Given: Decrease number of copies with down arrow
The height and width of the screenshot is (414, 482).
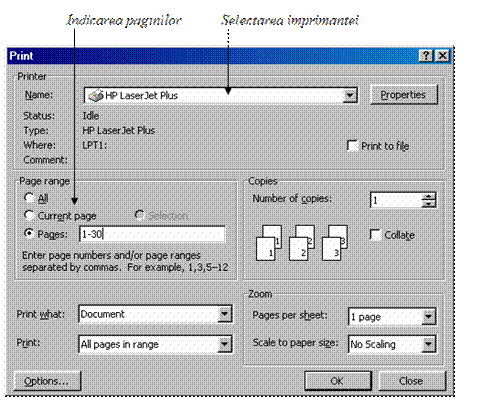Looking at the screenshot, I should pos(429,204).
